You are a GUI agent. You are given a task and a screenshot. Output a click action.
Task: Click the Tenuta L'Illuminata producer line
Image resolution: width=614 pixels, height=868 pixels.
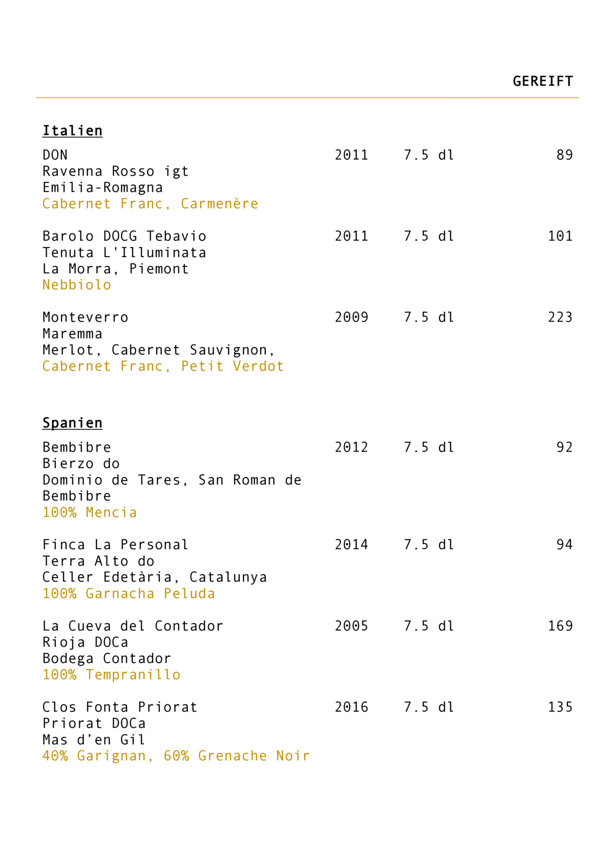tap(124, 252)
